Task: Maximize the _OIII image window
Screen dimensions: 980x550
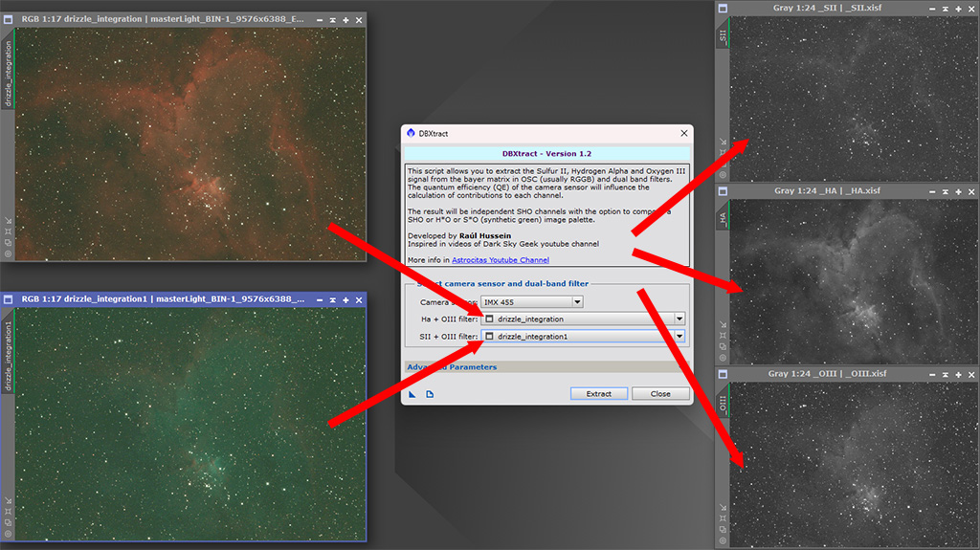Action: point(959,373)
